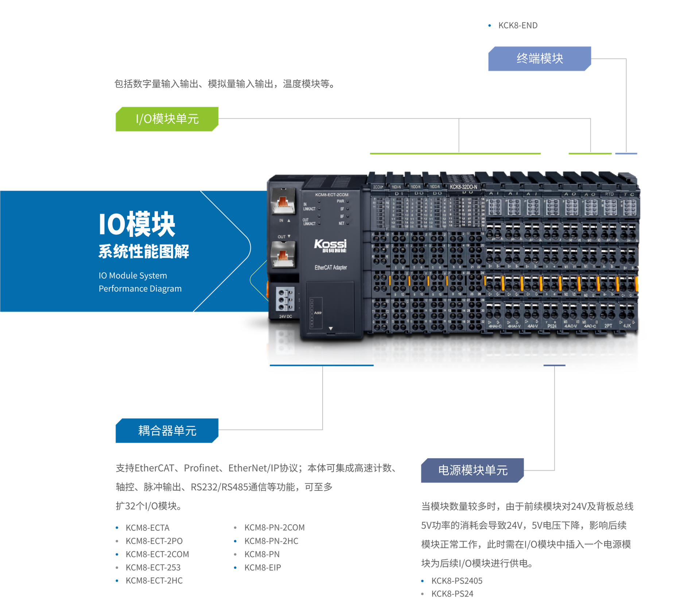This screenshot has height=614, width=700.
Task: Click the IO模块 title heading
Action: [137, 224]
